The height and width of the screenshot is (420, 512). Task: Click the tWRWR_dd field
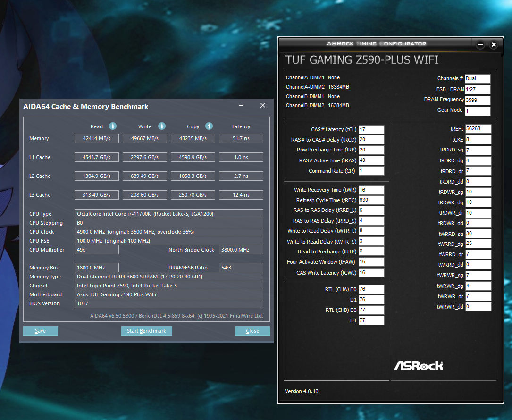478,307
